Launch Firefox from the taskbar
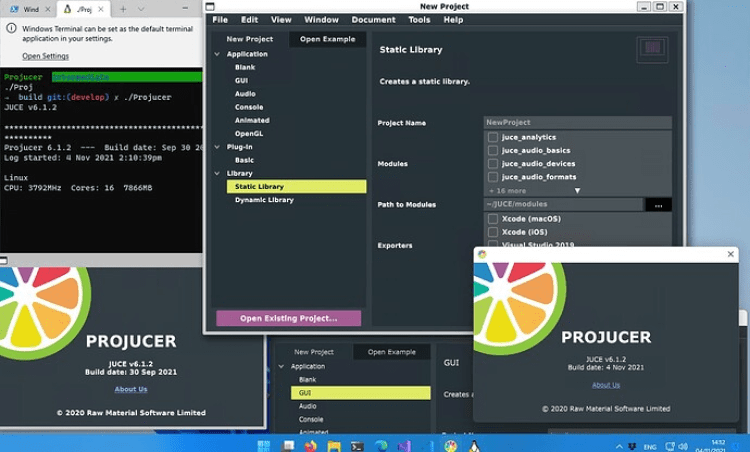This screenshot has width=750, height=452. (x=310, y=446)
